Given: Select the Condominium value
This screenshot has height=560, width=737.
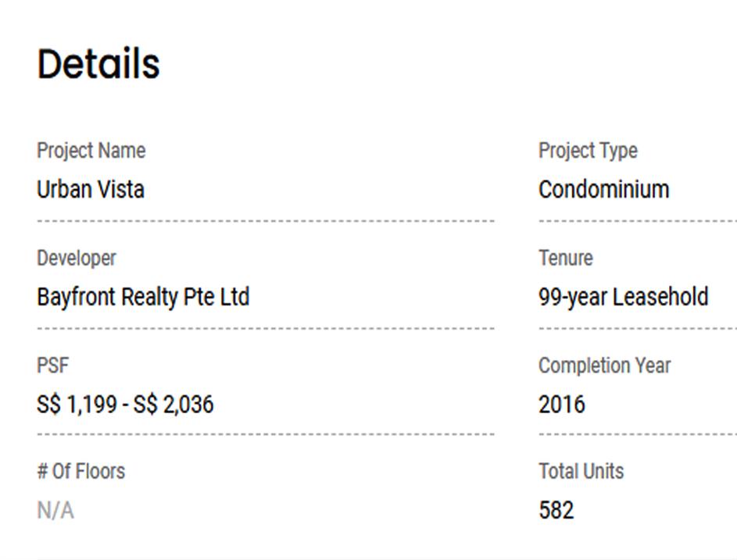Looking at the screenshot, I should click(603, 190).
